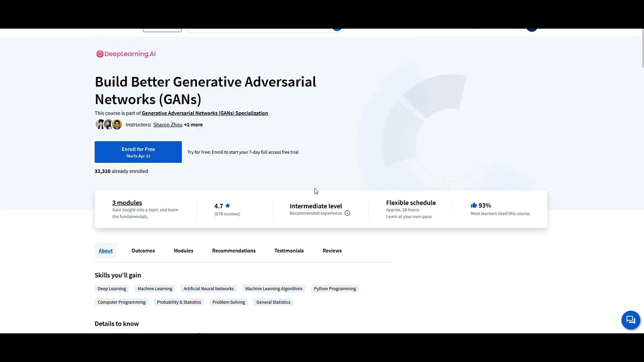The height and width of the screenshot is (362, 644).
Task: Open the 3 modules link
Action: click(x=127, y=203)
